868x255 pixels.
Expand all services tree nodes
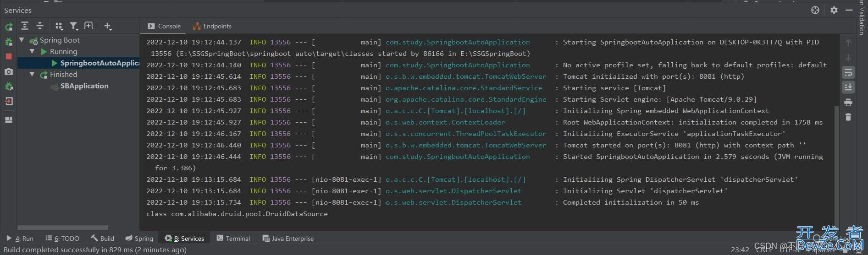point(25,26)
